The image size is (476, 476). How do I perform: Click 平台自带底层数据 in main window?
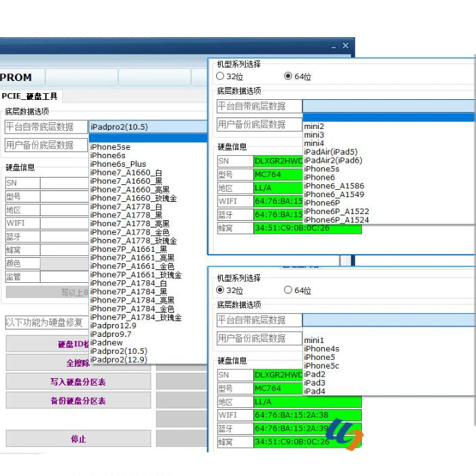(46, 127)
